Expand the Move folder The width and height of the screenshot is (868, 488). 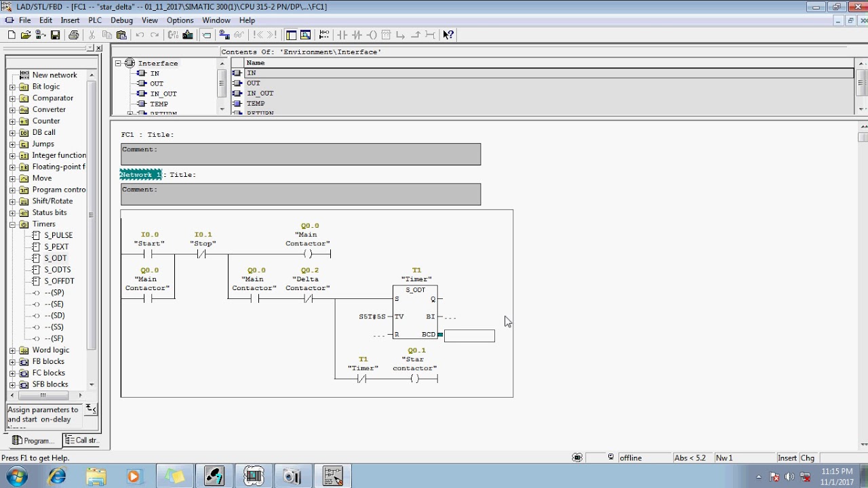[x=12, y=178]
